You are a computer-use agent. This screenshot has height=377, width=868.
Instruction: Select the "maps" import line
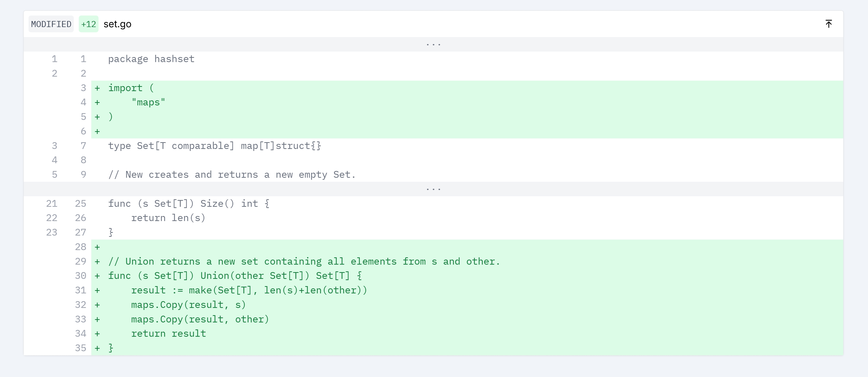148,103
